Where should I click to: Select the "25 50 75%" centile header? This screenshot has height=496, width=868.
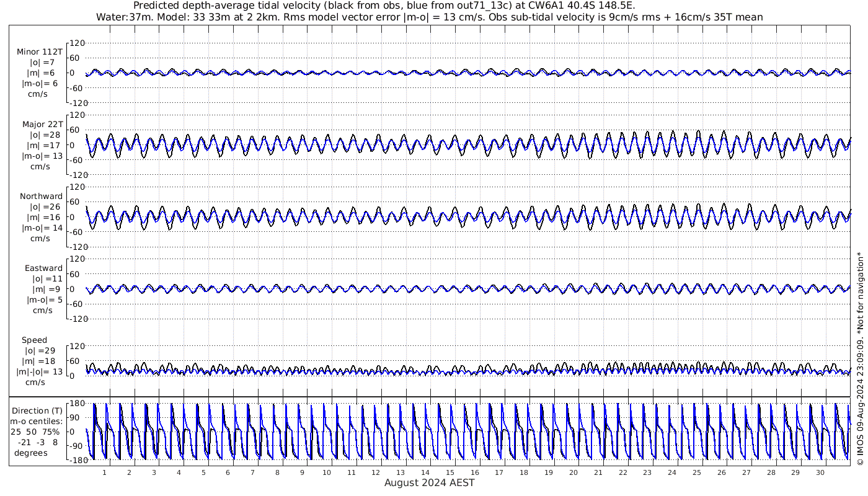(35, 432)
